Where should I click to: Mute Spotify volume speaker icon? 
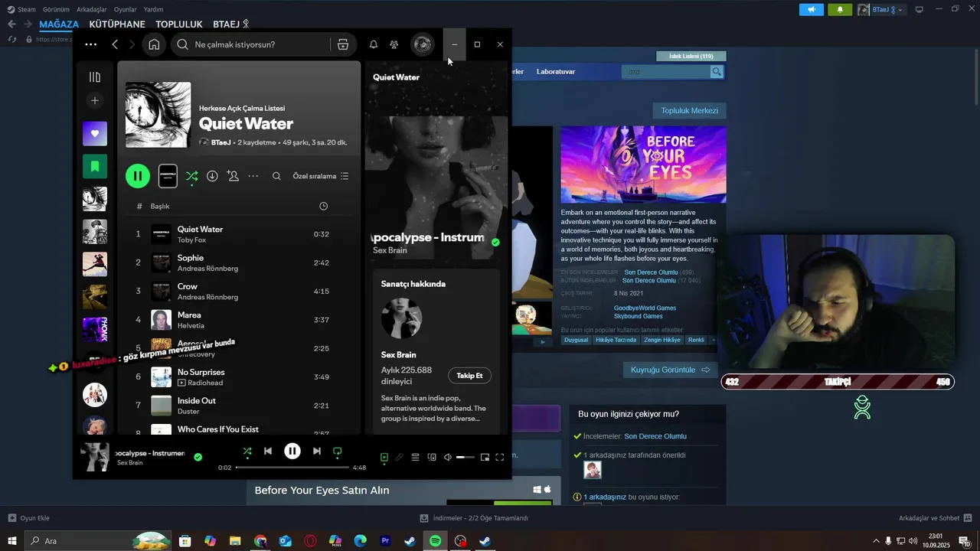[x=448, y=457]
